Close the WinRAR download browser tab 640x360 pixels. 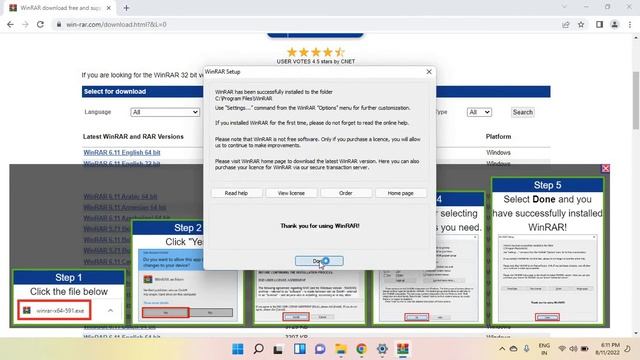tap(109, 8)
